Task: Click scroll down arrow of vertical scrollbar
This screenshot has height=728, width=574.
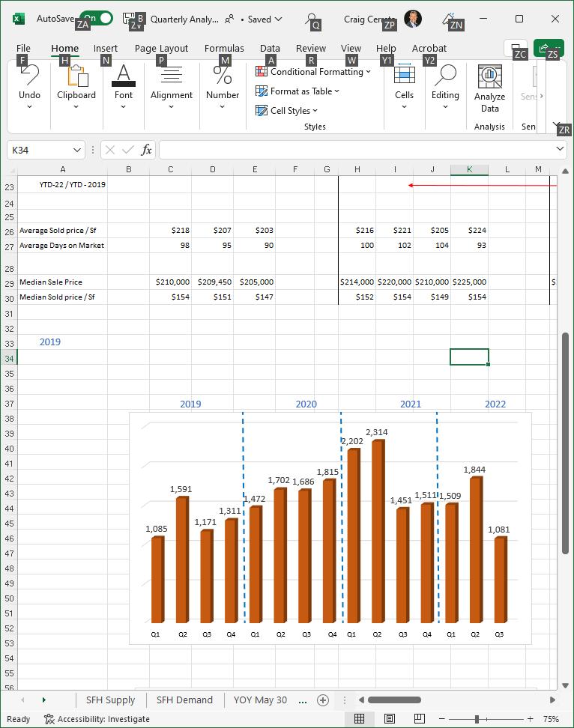Action: [565, 685]
